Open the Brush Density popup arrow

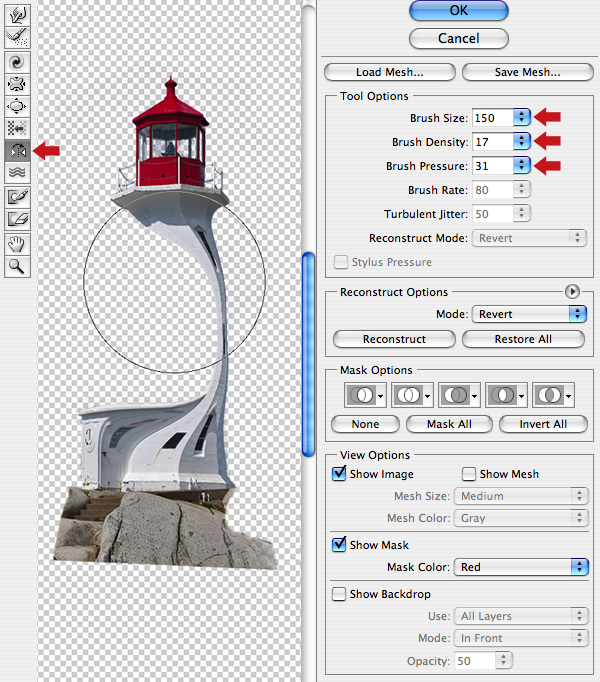pos(522,141)
